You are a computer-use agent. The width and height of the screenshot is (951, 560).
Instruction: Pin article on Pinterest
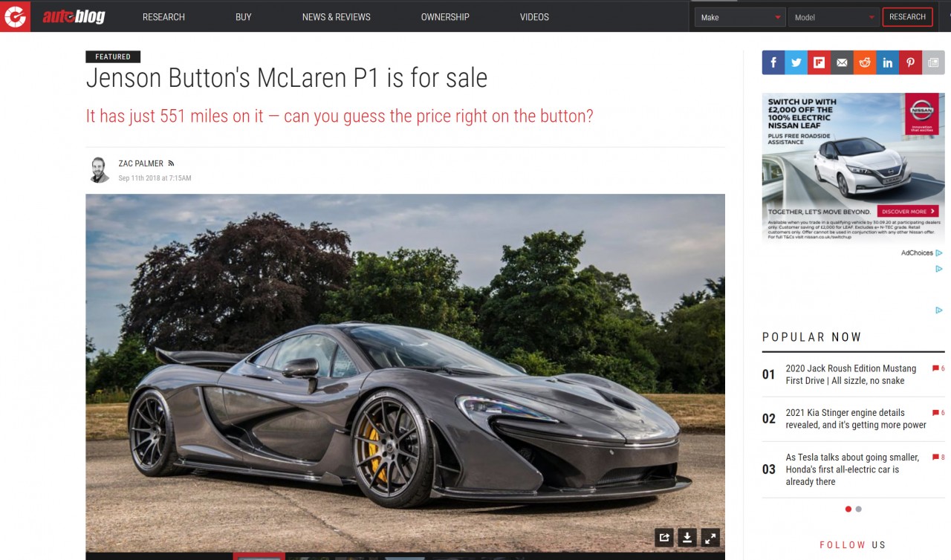pyautogui.click(x=911, y=62)
